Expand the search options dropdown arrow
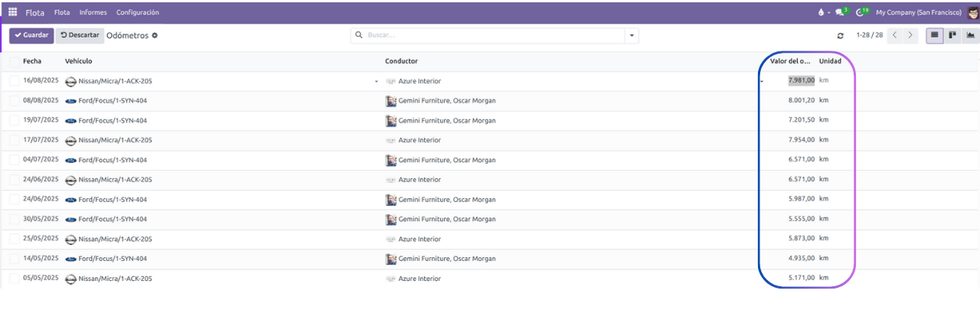The width and height of the screenshot is (980, 310). pos(631,35)
